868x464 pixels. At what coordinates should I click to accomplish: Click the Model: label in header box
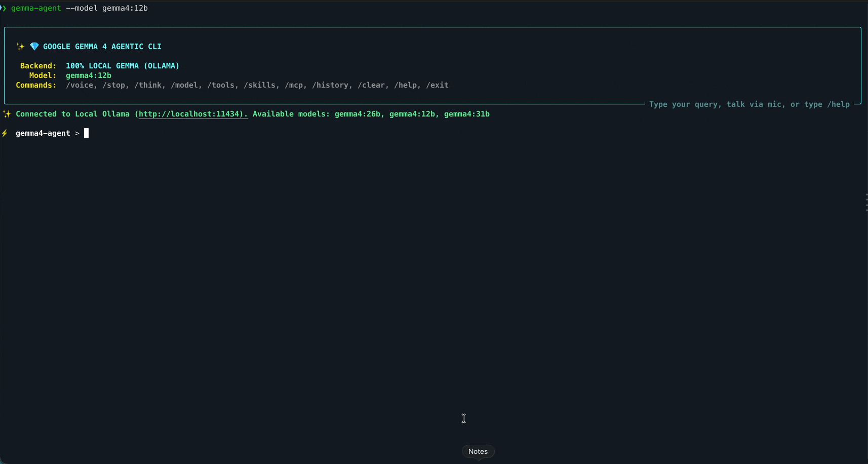click(x=43, y=75)
